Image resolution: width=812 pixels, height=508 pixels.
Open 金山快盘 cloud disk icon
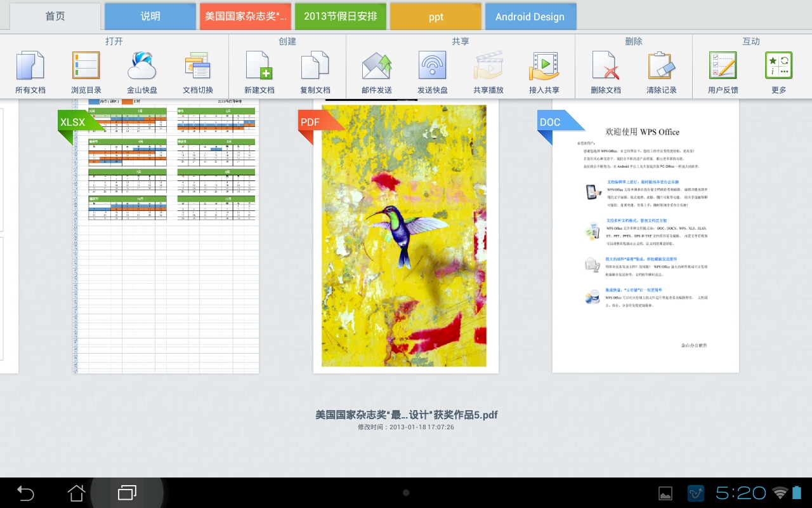[x=142, y=65]
